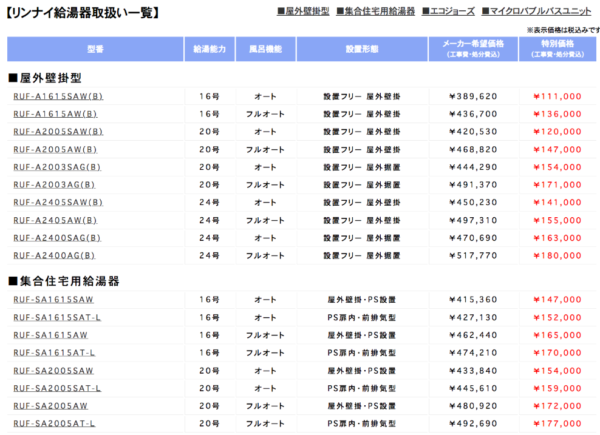Click list price ¥450,230
Image resolution: width=600 pixels, height=435 pixels.
pyautogui.click(x=473, y=202)
